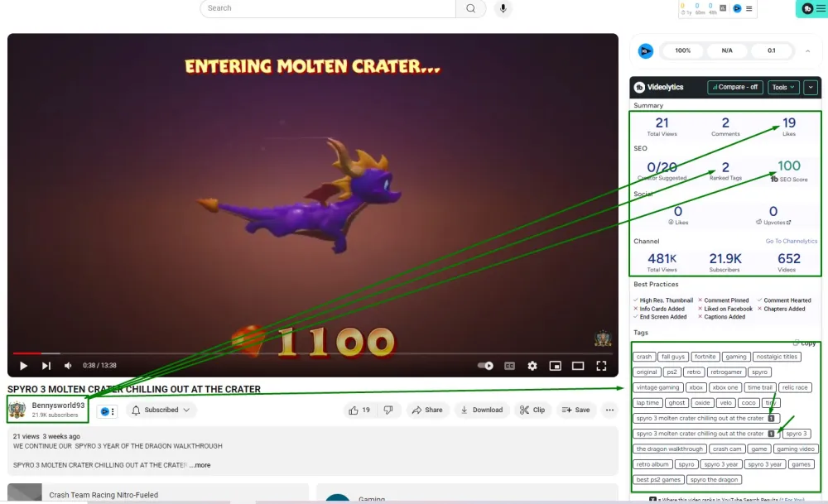Select the 'lap time' tag
The height and width of the screenshot is (504, 828).
tap(647, 403)
